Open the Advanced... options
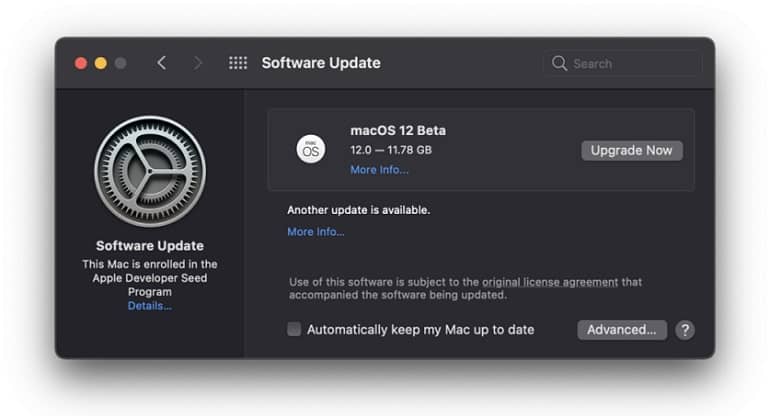 point(621,329)
